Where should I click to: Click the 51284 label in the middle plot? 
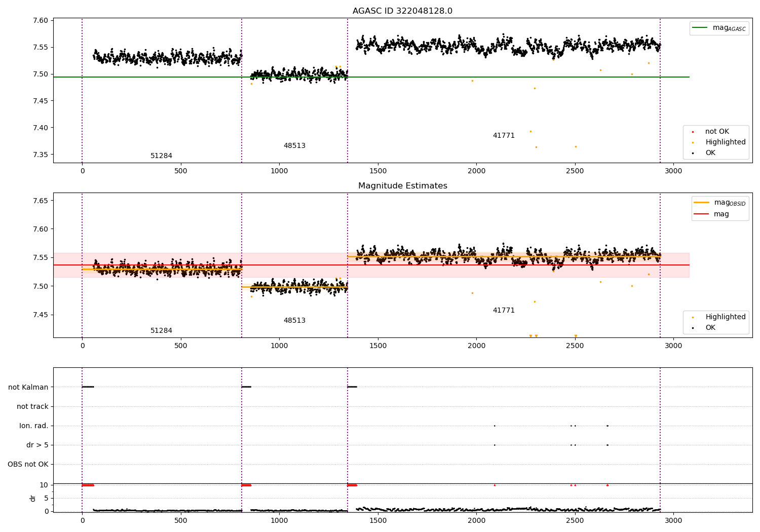[161, 331]
